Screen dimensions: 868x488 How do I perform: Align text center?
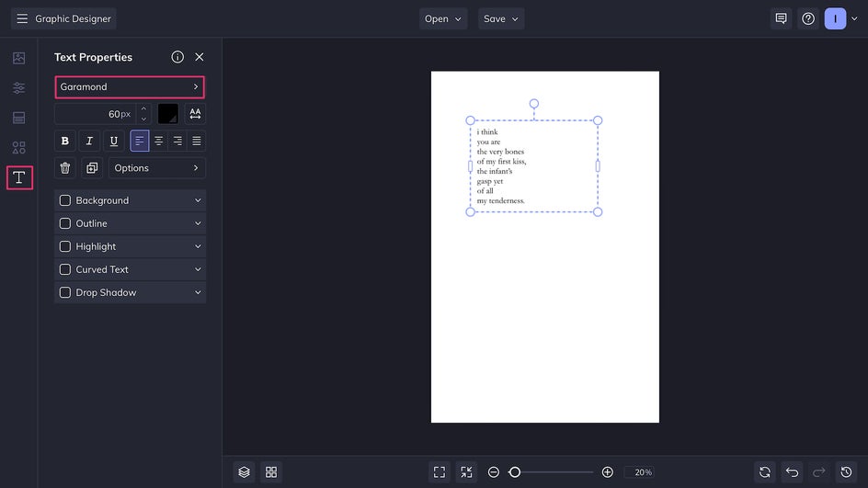tap(158, 142)
